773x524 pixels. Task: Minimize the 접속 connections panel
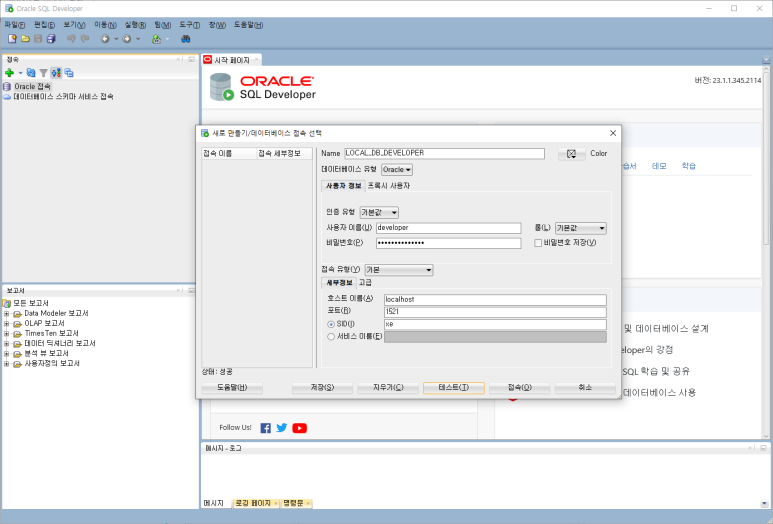[191, 59]
